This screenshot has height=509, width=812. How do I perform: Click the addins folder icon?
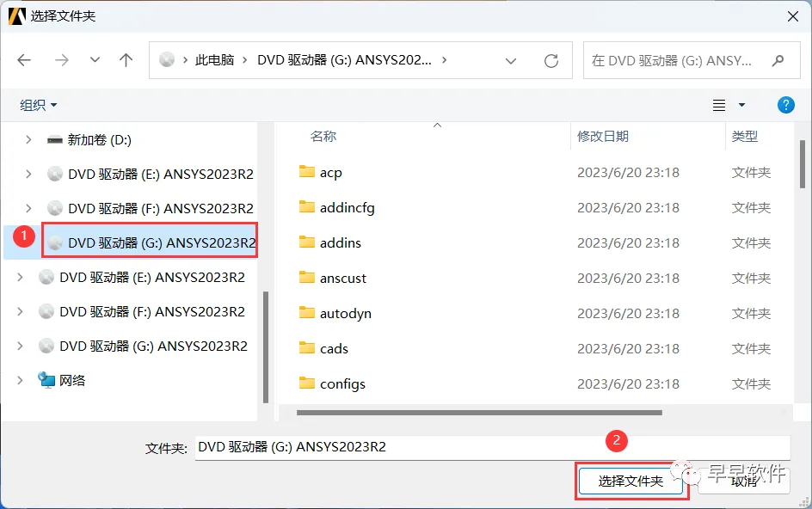[x=306, y=242]
